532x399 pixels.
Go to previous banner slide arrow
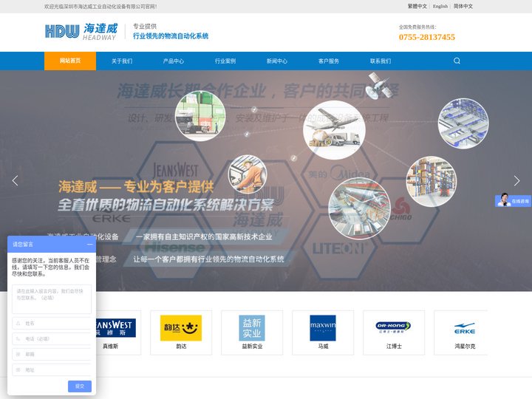pos(16,180)
